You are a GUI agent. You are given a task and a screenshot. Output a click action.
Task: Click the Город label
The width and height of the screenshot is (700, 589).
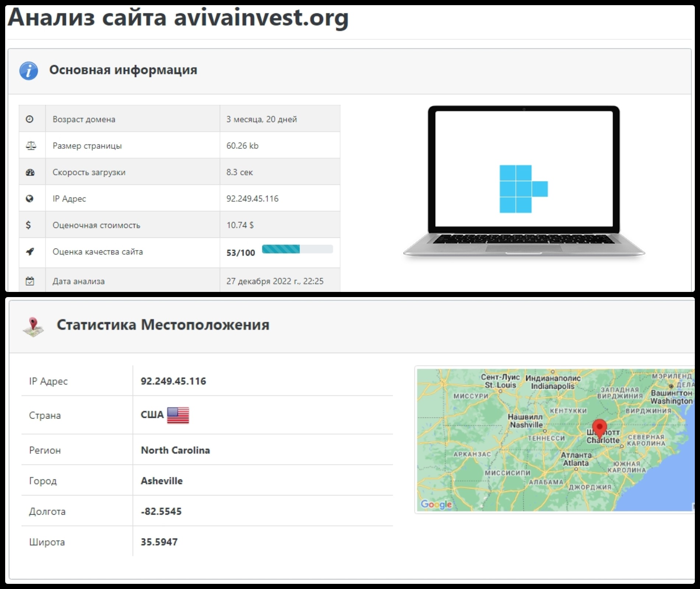[x=43, y=481]
